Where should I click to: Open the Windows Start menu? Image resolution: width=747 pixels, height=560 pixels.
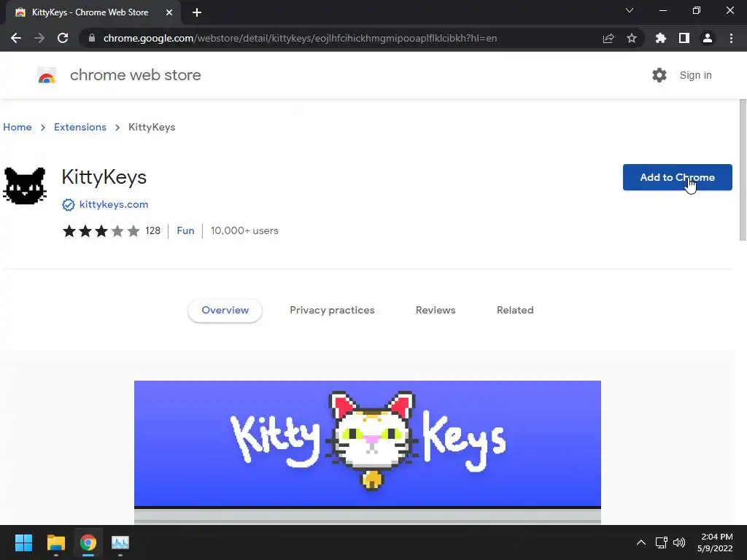tap(23, 542)
